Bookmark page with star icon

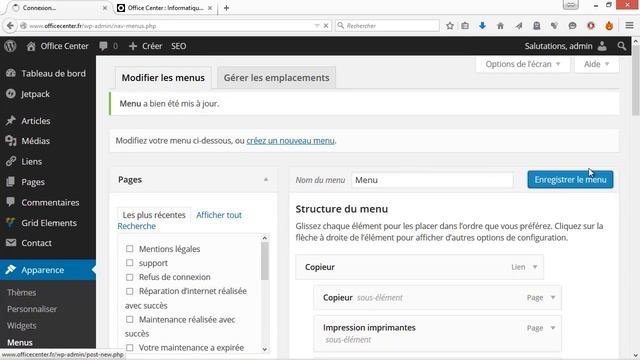(x=450, y=26)
